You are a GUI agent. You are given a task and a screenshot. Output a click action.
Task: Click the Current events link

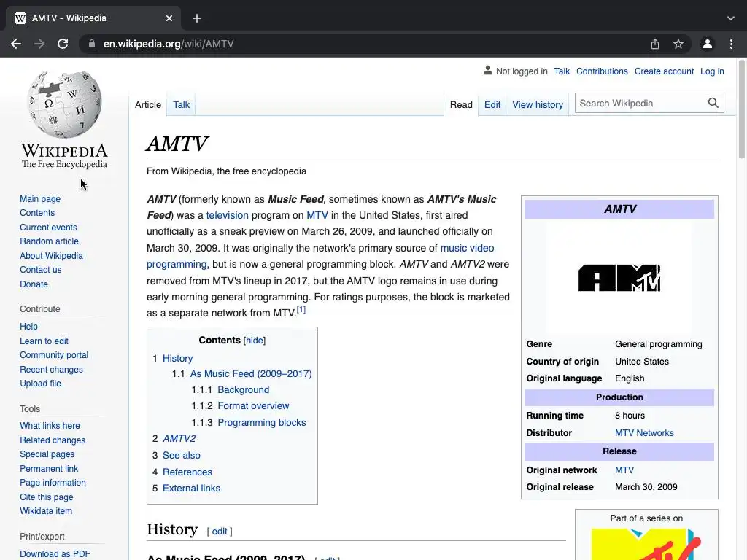[x=48, y=227]
